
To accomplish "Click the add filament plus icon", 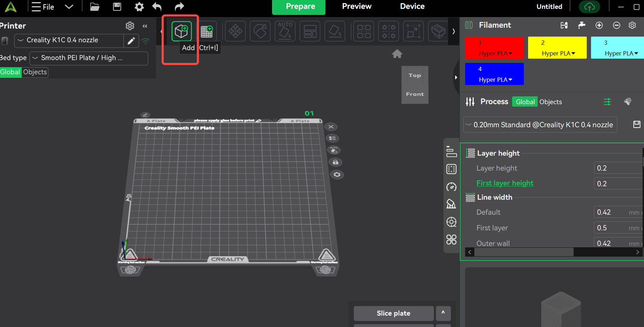I will click(x=599, y=25).
